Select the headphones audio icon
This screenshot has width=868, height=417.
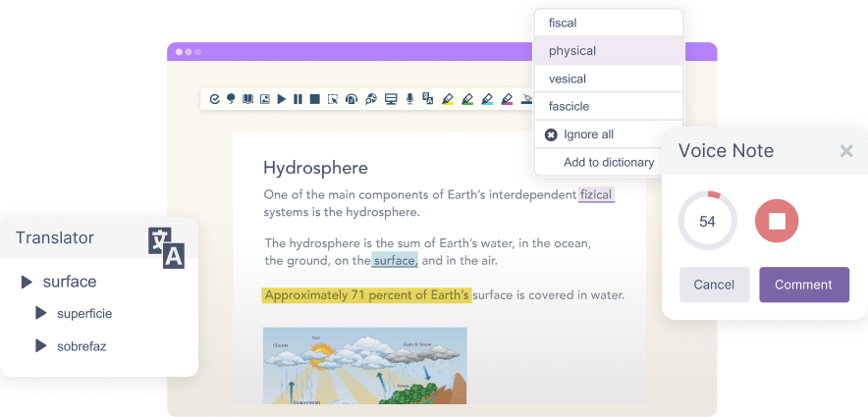click(351, 99)
